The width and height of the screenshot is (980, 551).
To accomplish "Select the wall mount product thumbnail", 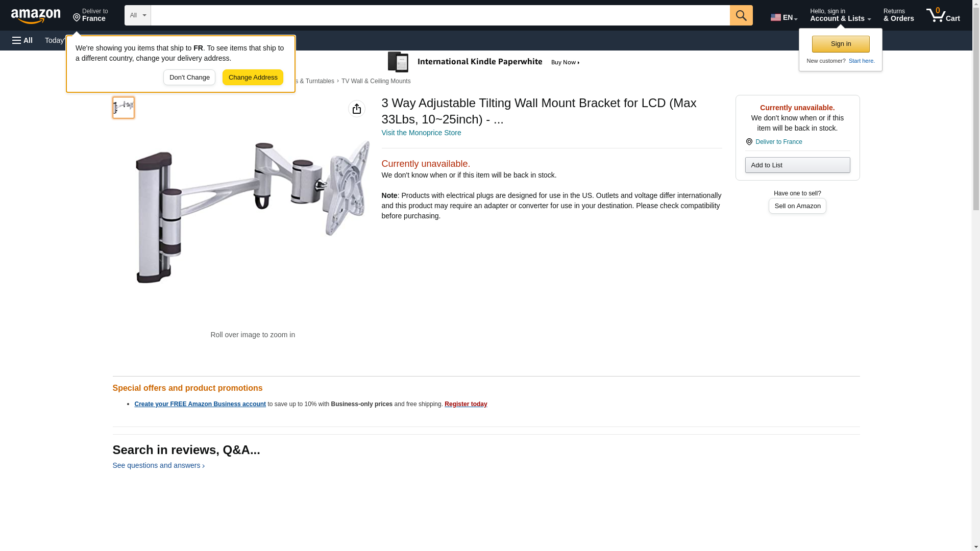I will point(124,108).
